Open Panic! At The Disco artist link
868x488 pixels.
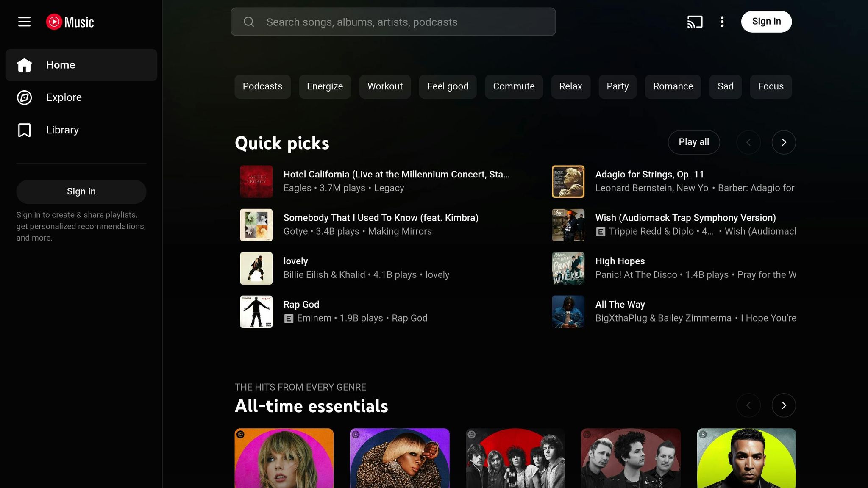(636, 275)
